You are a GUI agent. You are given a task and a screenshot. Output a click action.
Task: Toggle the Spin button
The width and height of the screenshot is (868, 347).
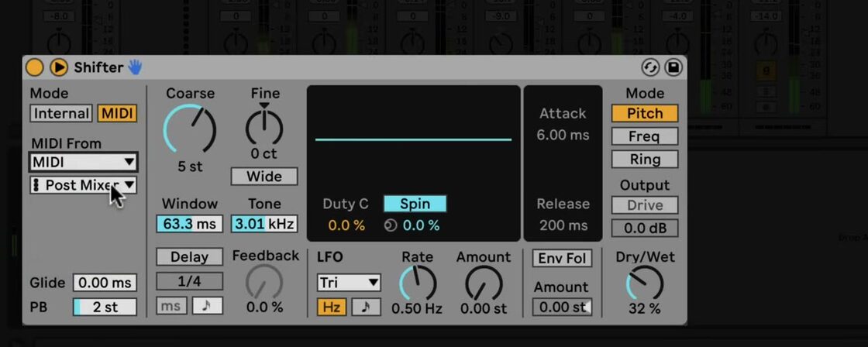click(415, 204)
